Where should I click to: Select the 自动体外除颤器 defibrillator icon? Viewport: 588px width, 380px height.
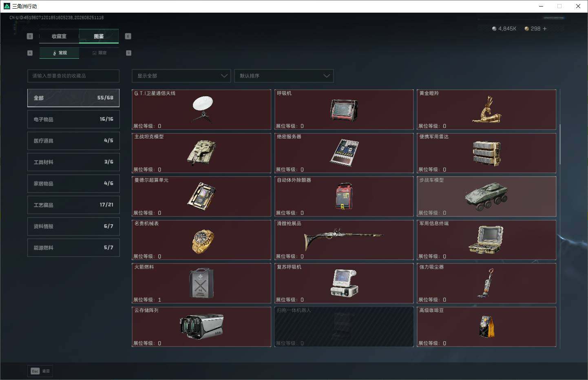344,197
